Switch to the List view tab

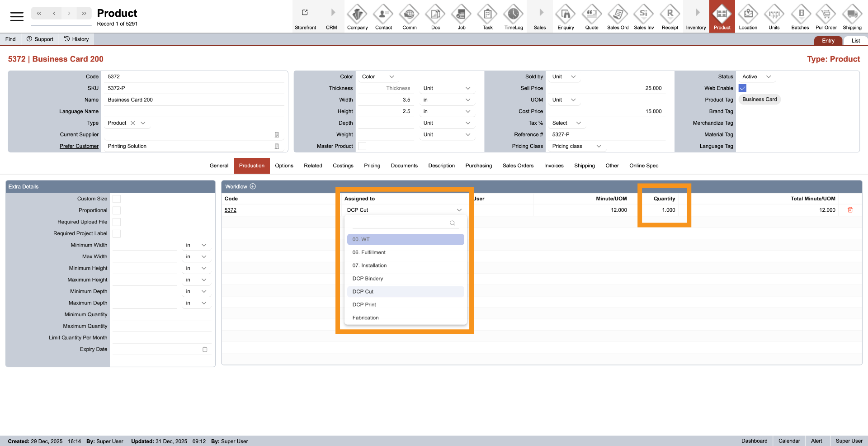coord(855,41)
